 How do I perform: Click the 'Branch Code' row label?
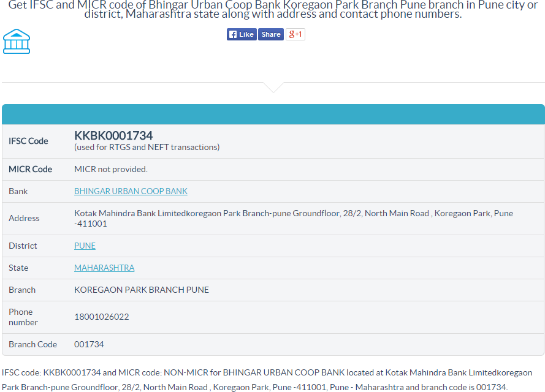[32, 344]
